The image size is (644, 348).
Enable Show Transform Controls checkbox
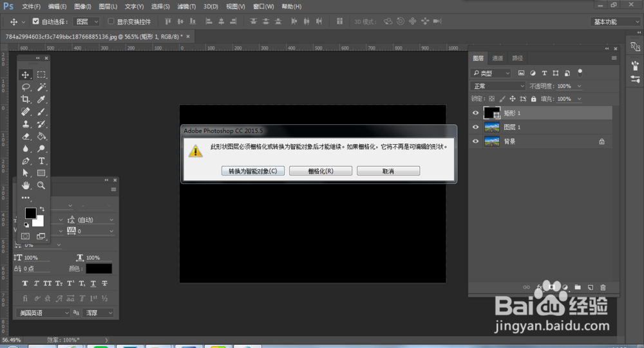point(111,21)
